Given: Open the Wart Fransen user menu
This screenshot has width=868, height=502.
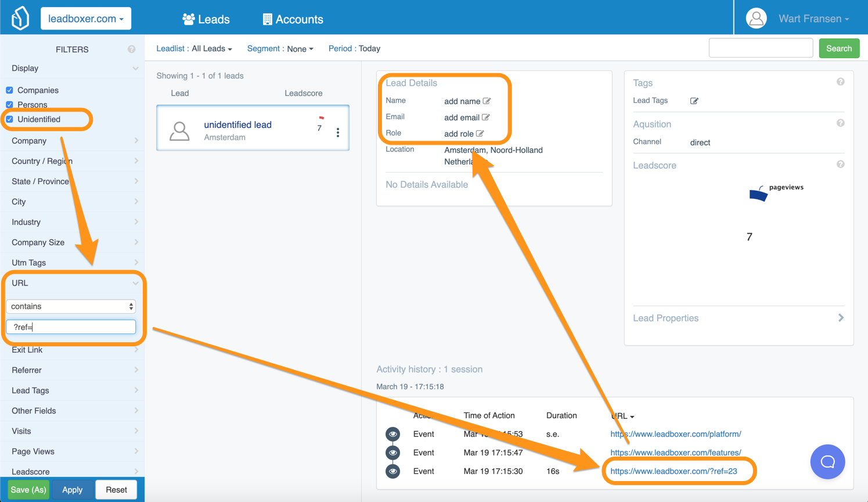Looking at the screenshot, I should 813,19.
